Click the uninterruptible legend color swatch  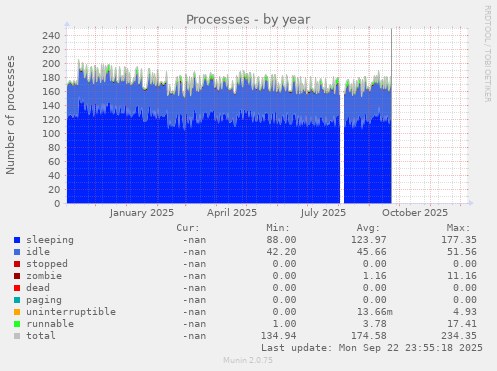[17, 312]
